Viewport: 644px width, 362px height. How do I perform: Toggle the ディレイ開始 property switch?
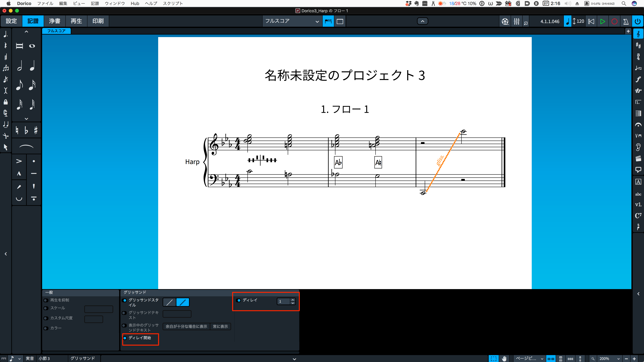coord(125,338)
